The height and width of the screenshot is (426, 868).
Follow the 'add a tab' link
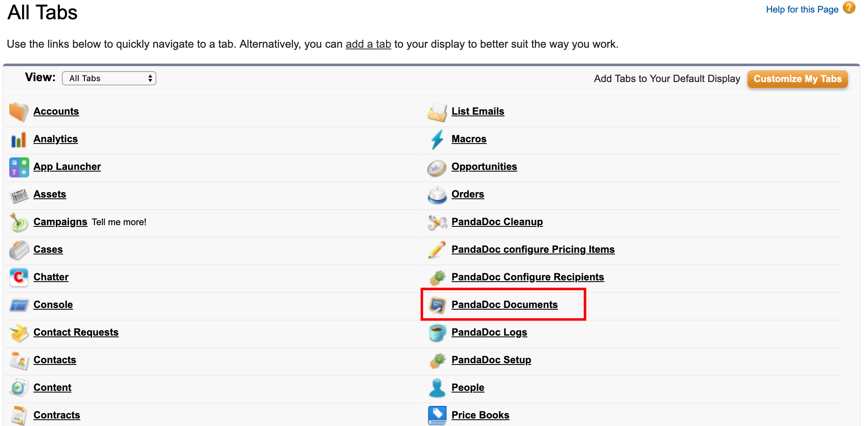pyautogui.click(x=368, y=44)
